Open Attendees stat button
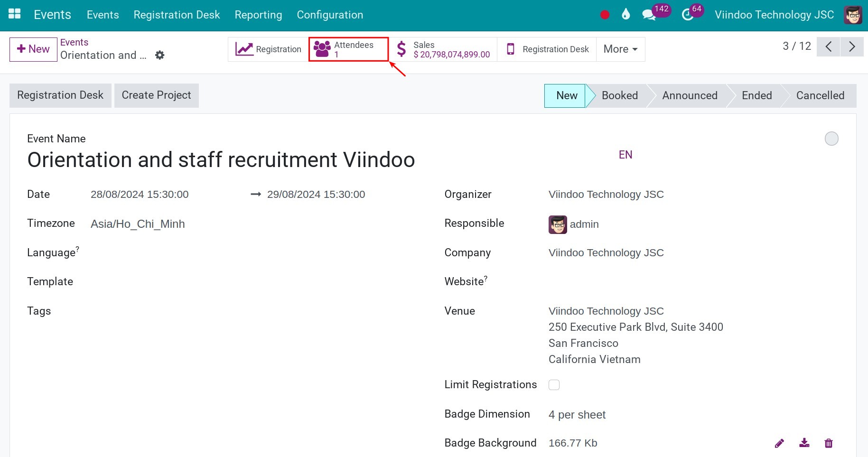The image size is (868, 457). click(348, 49)
